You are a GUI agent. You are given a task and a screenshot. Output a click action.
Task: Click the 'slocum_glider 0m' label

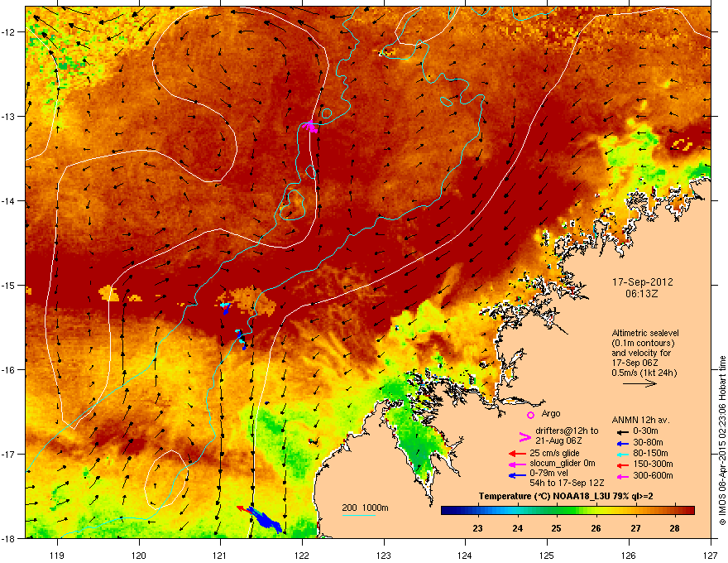tap(563, 464)
